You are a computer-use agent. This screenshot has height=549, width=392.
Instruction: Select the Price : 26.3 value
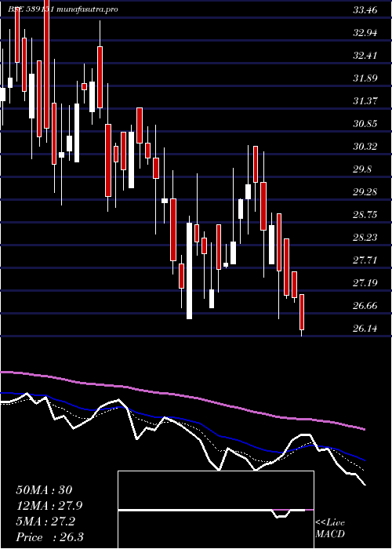point(49,537)
